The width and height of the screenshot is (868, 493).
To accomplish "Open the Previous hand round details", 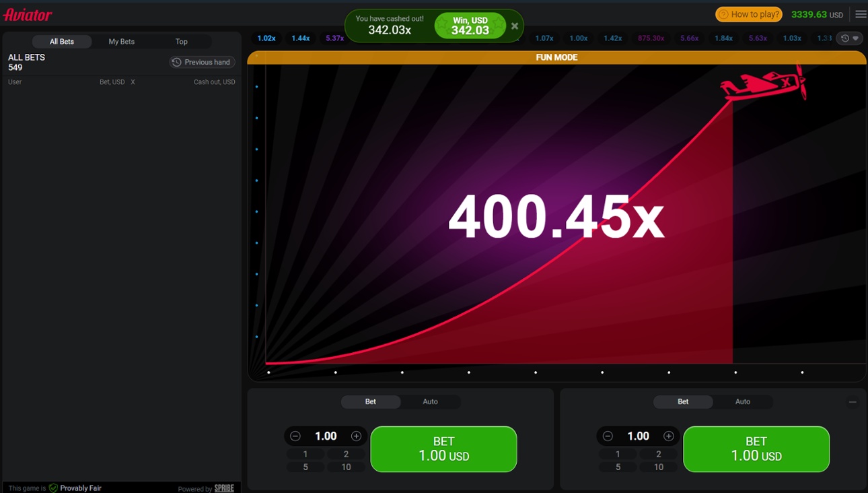I will pyautogui.click(x=202, y=61).
